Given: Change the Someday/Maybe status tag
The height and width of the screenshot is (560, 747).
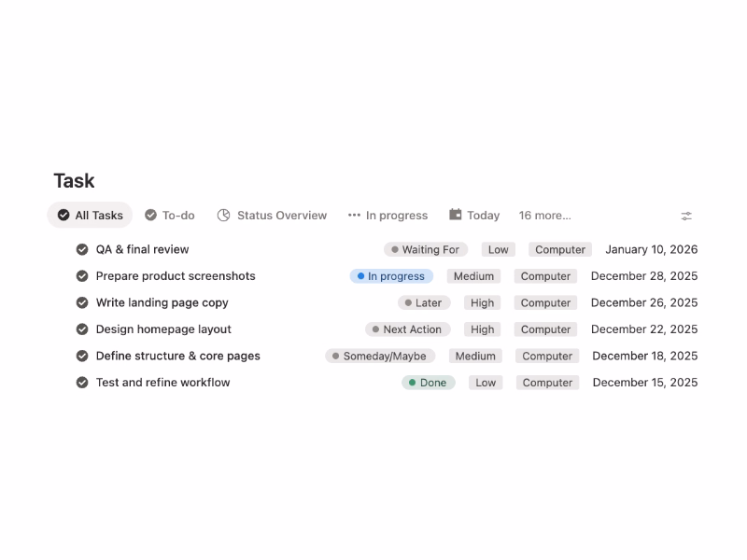Looking at the screenshot, I should pyautogui.click(x=380, y=356).
